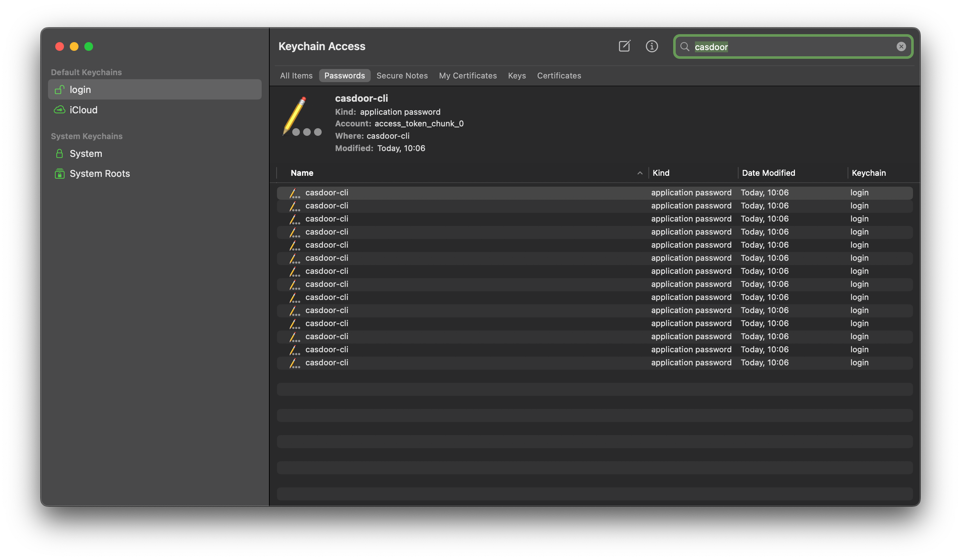Minimize the Keychain Access window
Image resolution: width=961 pixels, height=560 pixels.
[x=74, y=46]
